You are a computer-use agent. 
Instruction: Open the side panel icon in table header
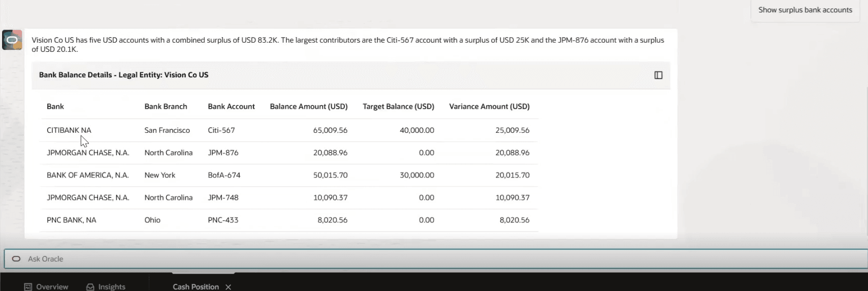(x=658, y=75)
